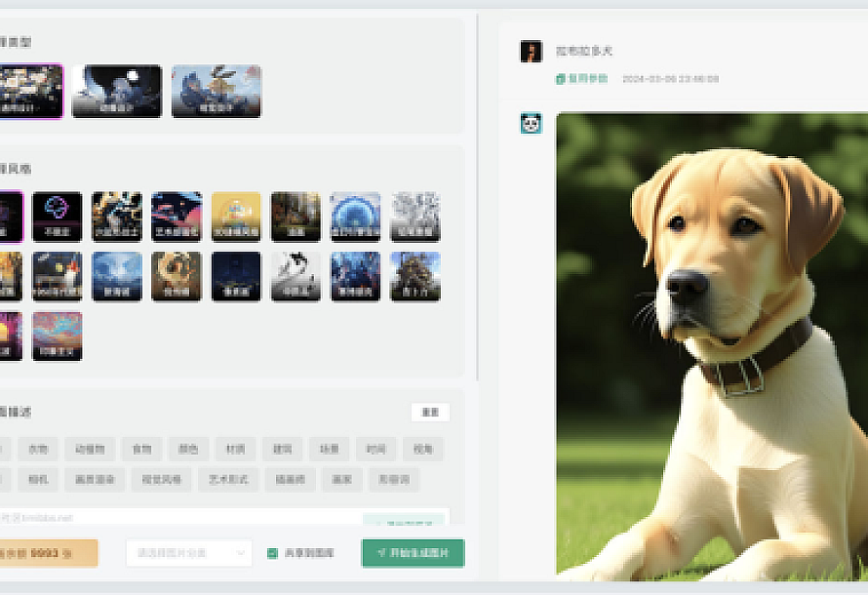Choose the colorful impressionist style thumbnail

click(57, 336)
